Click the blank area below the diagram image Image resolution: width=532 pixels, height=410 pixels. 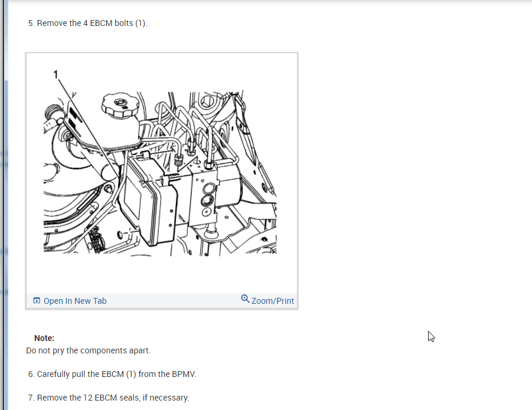point(162,274)
